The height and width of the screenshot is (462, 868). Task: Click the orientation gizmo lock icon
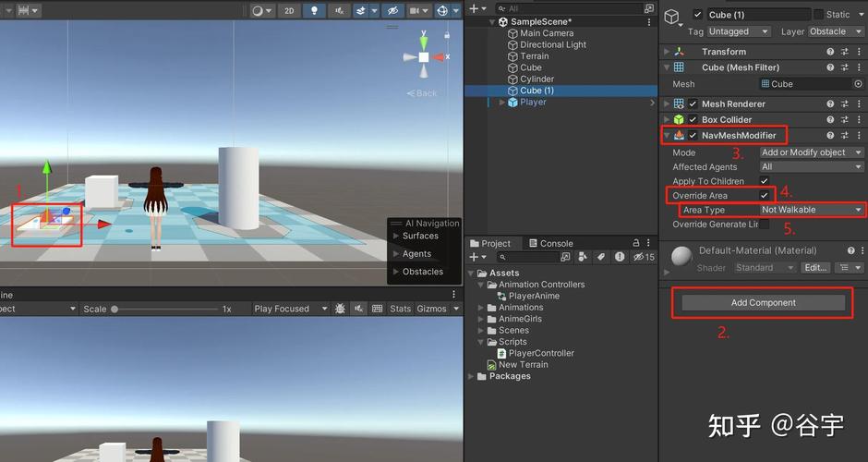[x=447, y=35]
